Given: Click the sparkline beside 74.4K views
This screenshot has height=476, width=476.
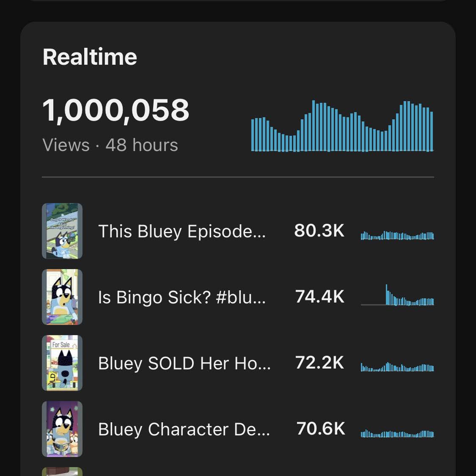Looking at the screenshot, I should click(x=397, y=297).
